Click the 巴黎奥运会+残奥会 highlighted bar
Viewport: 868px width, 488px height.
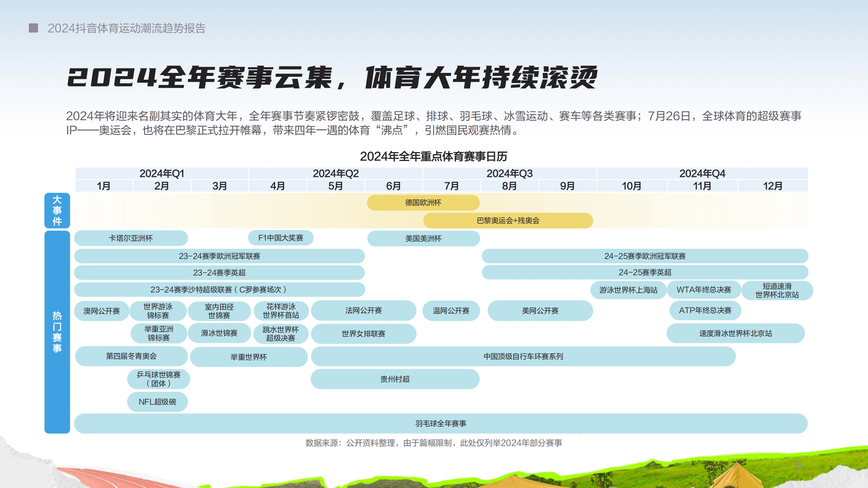click(508, 220)
